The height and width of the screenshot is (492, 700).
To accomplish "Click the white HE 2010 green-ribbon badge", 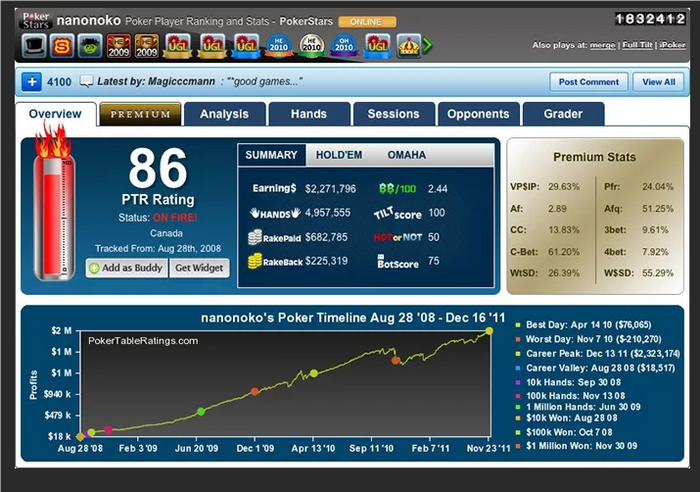I will click(x=311, y=46).
